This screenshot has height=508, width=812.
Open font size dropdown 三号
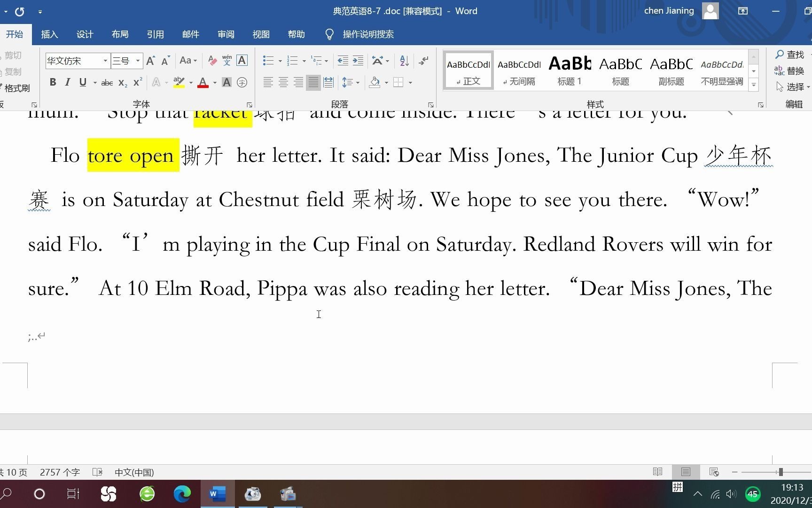point(138,61)
